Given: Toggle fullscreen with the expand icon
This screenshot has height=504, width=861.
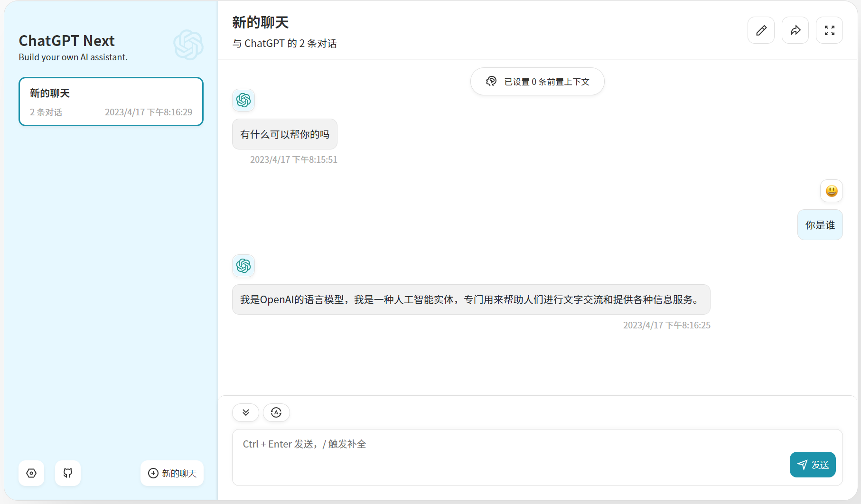Looking at the screenshot, I should [829, 30].
